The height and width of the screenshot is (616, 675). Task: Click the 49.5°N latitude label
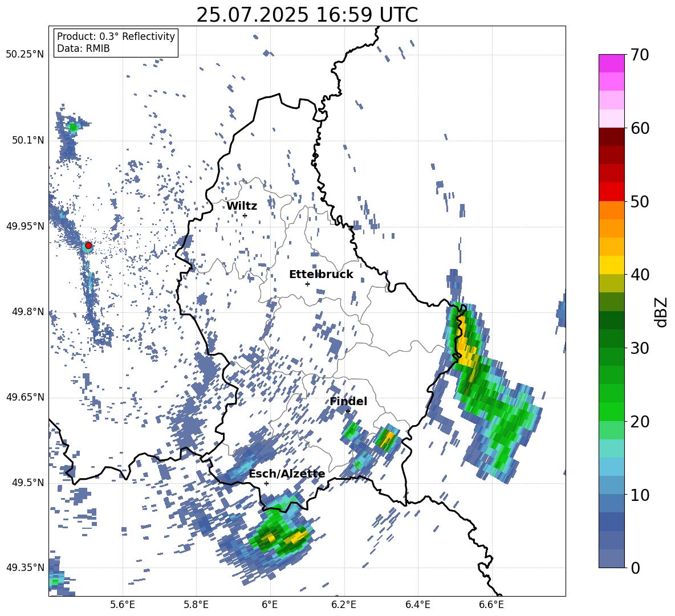click(27, 483)
